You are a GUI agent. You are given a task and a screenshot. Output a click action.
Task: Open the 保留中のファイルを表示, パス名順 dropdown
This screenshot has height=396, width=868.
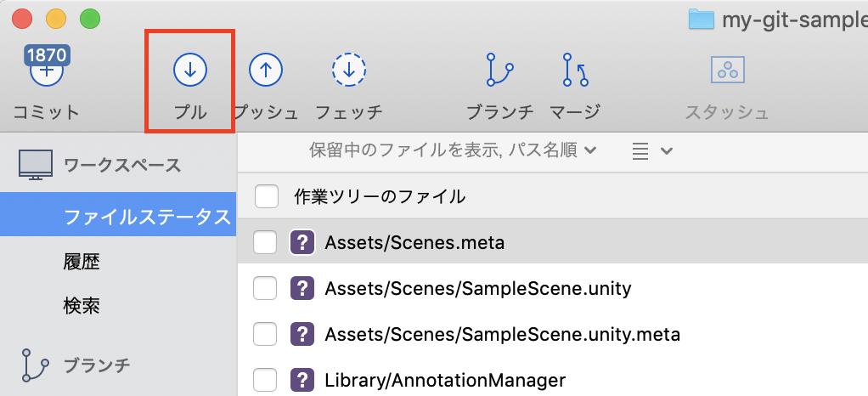(x=453, y=151)
